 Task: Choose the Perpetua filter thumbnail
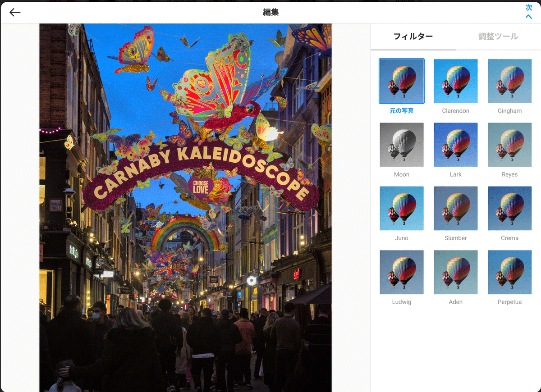coord(510,272)
